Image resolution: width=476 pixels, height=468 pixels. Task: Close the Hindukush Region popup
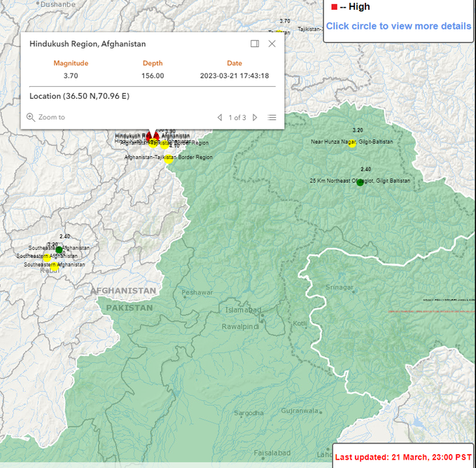pos(272,43)
